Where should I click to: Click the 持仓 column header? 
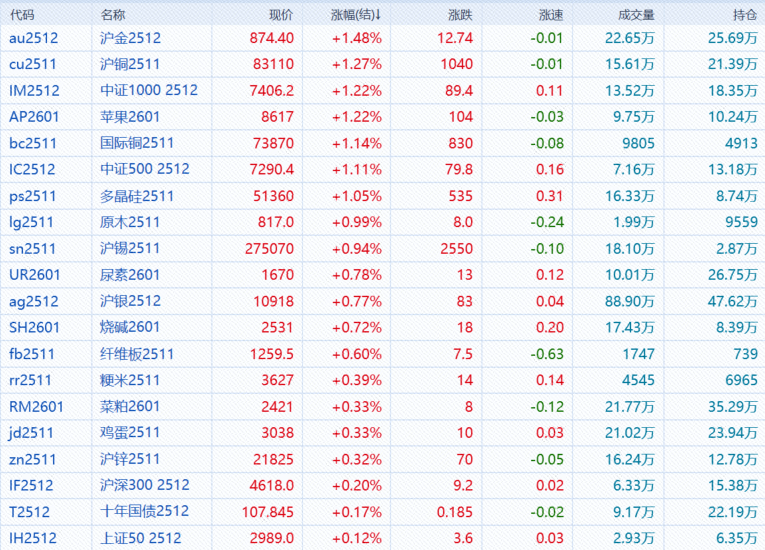(x=744, y=15)
